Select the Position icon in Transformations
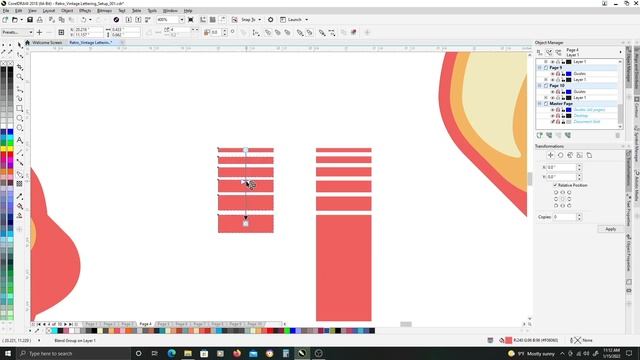640x360 pixels. [x=551, y=155]
